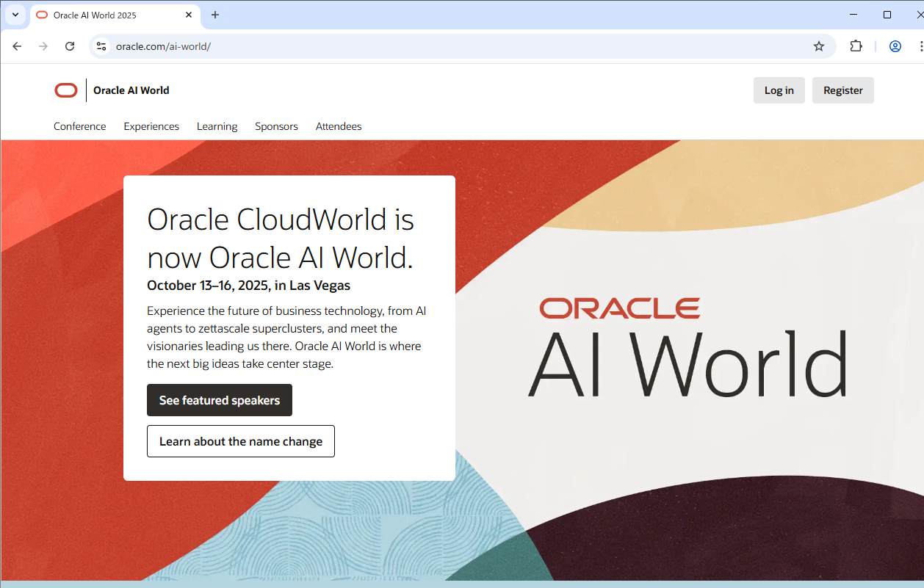
Task: Click the red Oracle logo icon
Action: (x=66, y=90)
